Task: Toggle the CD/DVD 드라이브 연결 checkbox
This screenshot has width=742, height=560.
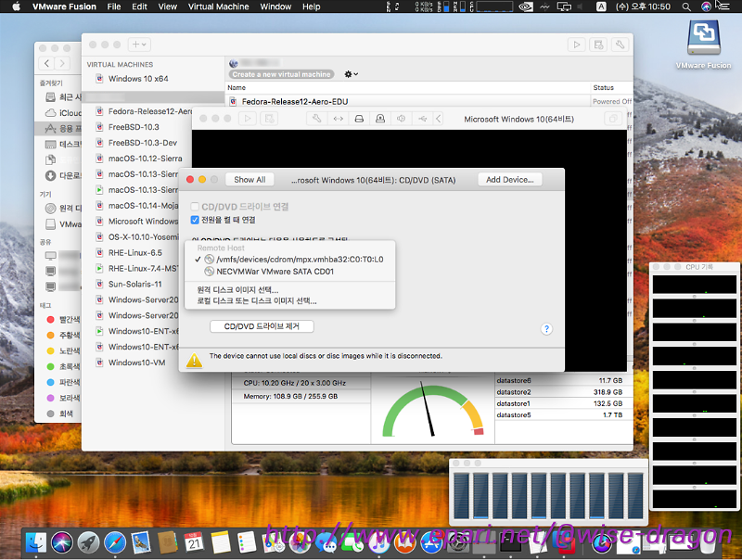Action: point(195,207)
